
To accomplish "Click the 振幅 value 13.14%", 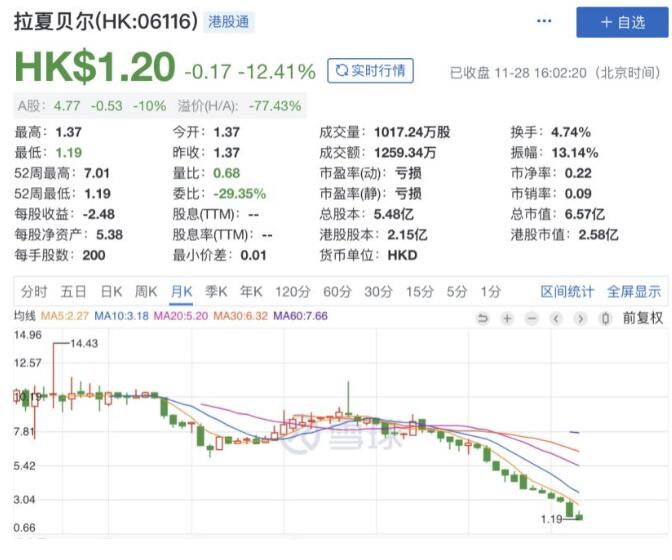I will 575,153.
